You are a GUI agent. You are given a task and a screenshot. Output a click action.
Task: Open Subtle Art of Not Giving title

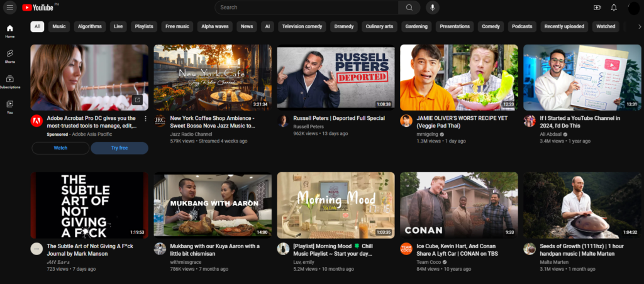tap(90, 250)
